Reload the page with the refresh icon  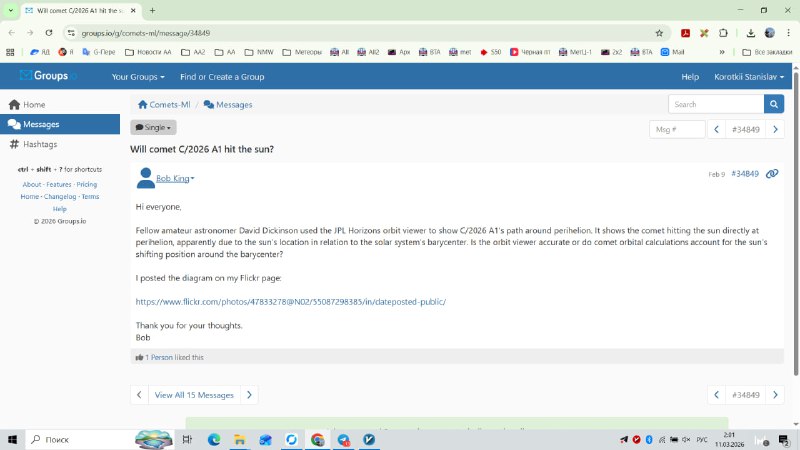[x=49, y=33]
